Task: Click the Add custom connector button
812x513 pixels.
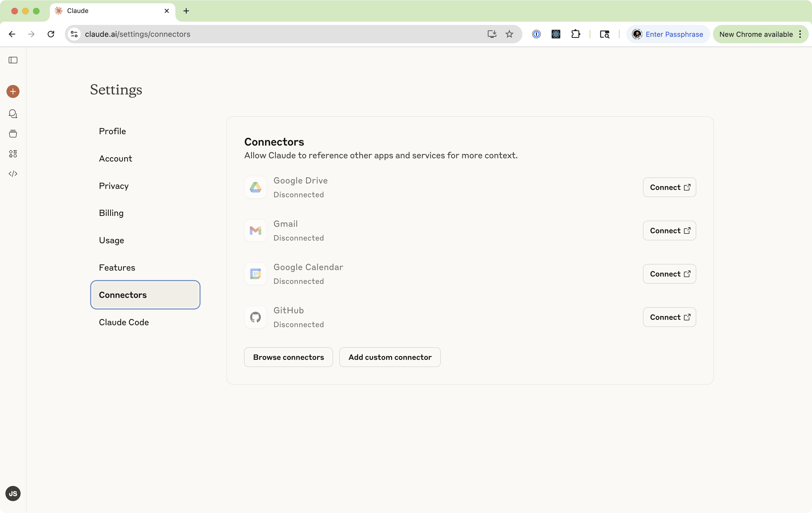Action: pyautogui.click(x=390, y=357)
